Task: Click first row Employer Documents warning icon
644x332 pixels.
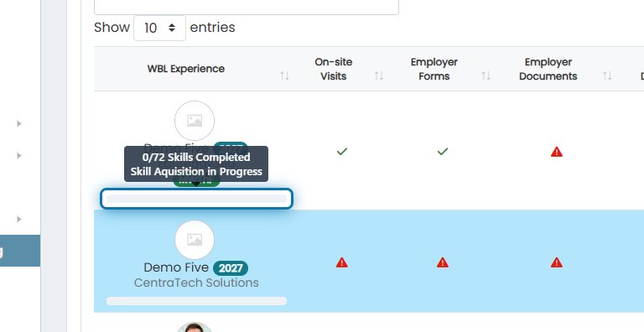Action: point(557,152)
